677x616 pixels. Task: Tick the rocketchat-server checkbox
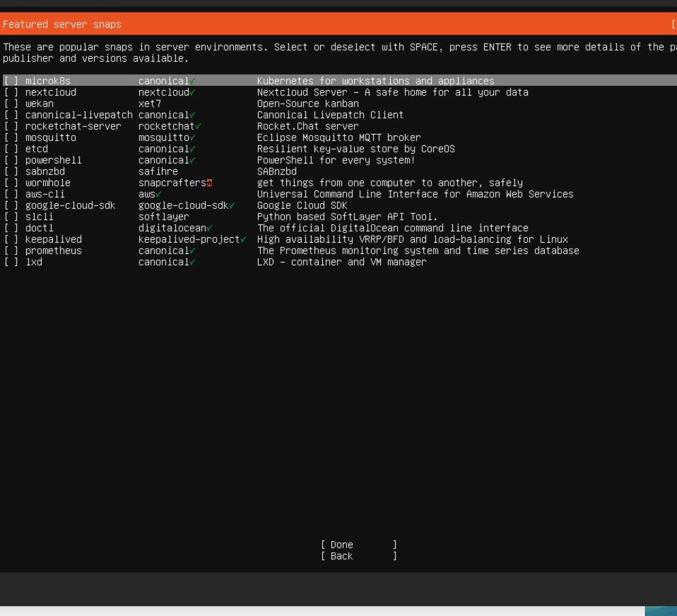click(11, 126)
